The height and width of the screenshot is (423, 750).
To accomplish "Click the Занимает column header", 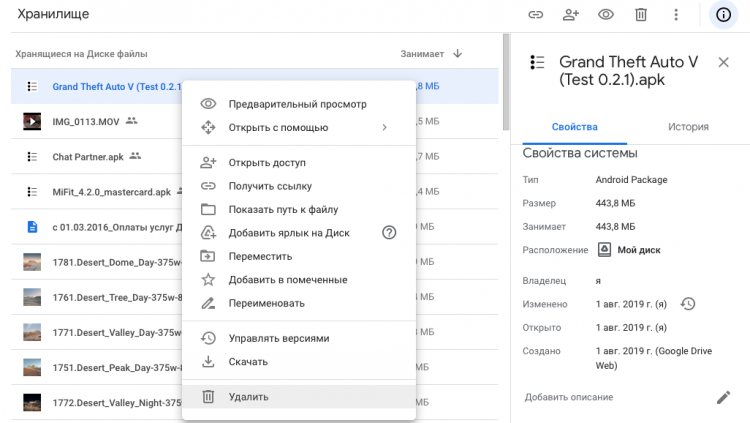I will [x=422, y=54].
